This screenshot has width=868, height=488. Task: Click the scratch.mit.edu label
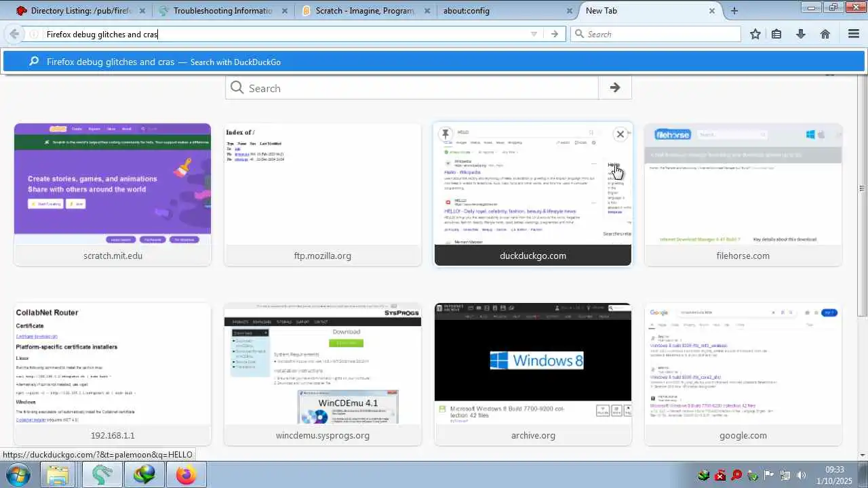pos(113,256)
